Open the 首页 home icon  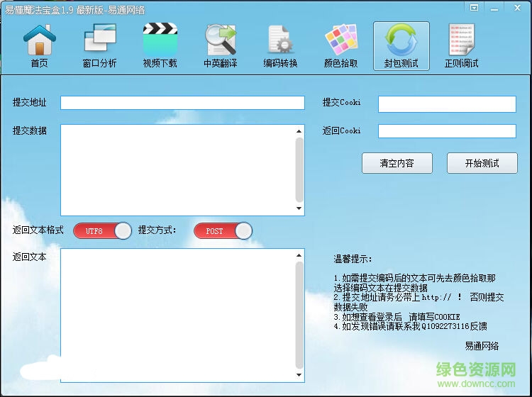click(39, 46)
